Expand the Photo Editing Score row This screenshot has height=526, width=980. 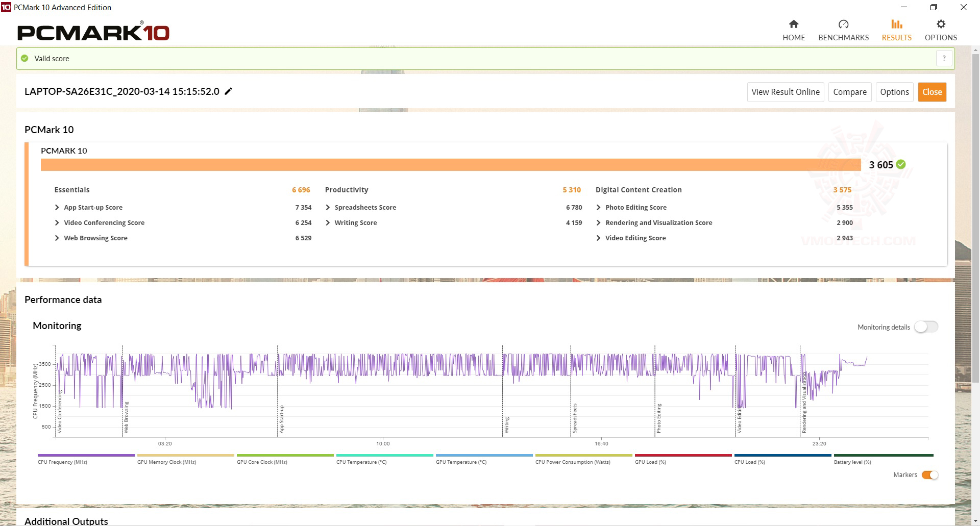636,208
